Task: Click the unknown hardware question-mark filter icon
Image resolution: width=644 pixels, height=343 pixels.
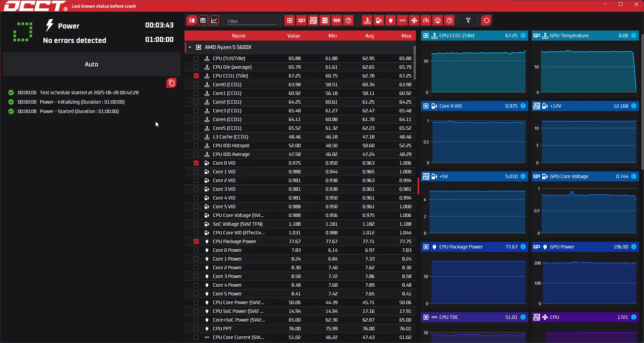Action: coord(348,21)
